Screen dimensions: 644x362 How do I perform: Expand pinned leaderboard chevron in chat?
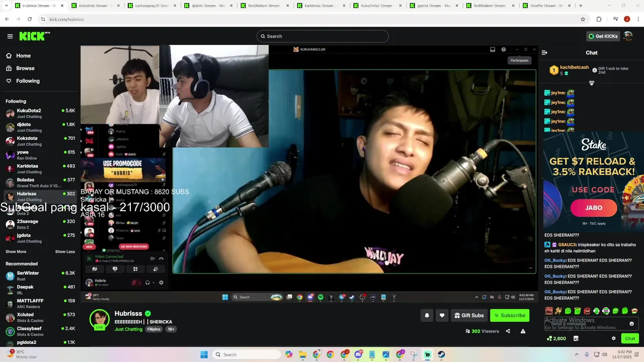[592, 83]
